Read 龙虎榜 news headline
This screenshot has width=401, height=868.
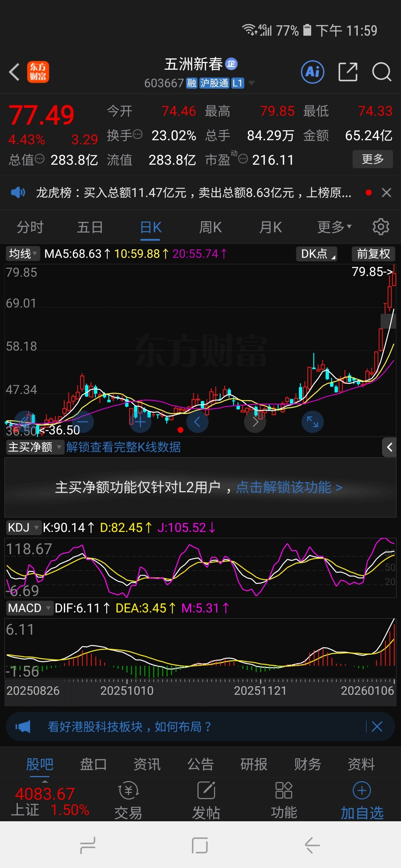[193, 193]
